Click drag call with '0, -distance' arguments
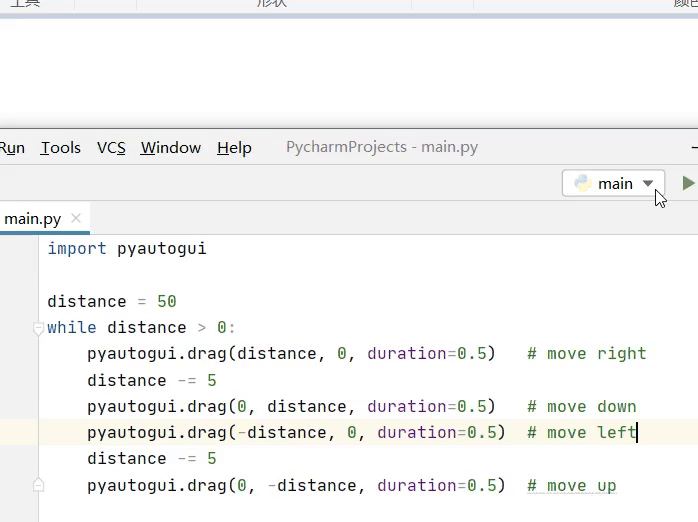Screen dimensions: 698x522 296,486
